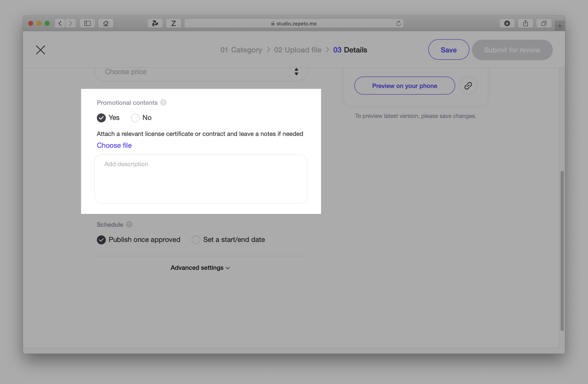Close the item editor with the X icon
Image resolution: width=588 pixels, height=384 pixels.
41,50
